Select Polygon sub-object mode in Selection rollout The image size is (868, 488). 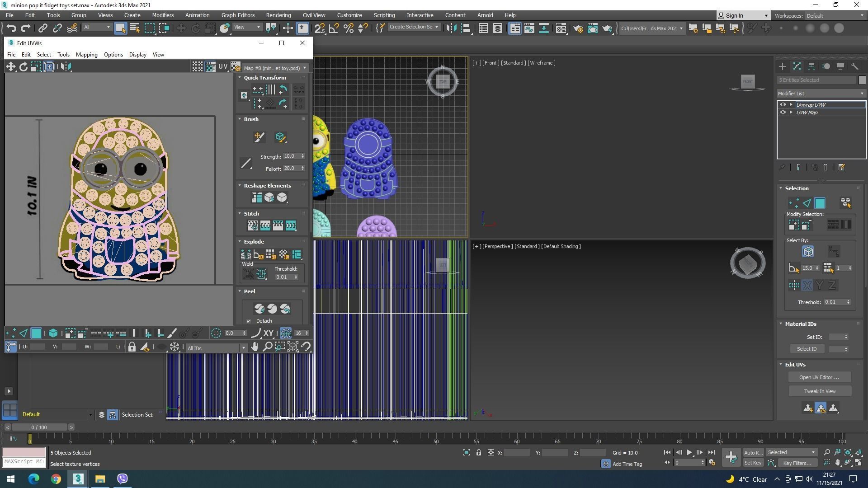[x=820, y=203]
